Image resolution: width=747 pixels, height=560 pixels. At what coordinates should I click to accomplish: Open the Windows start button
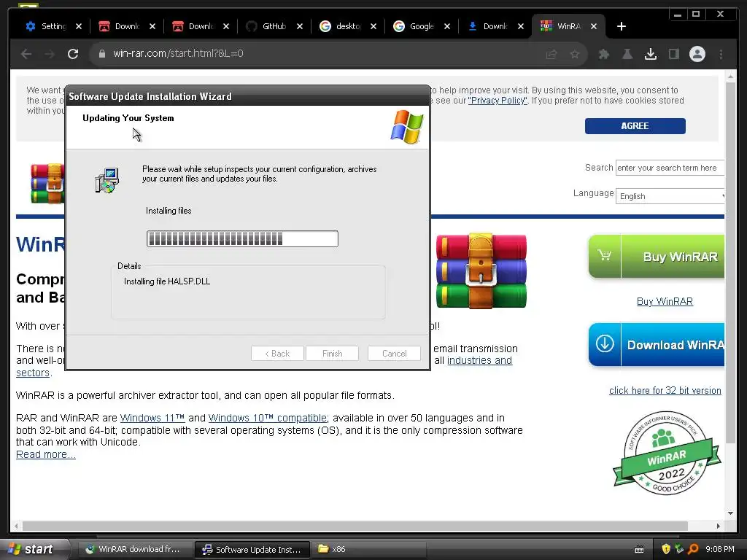point(34,549)
